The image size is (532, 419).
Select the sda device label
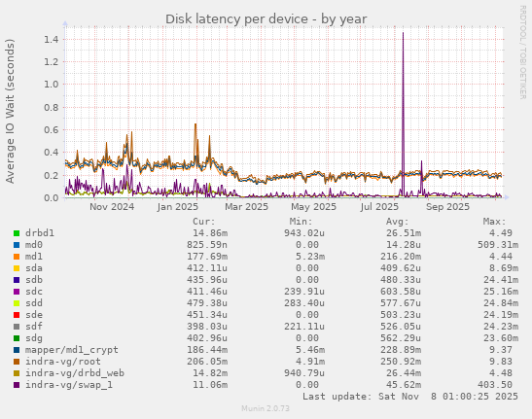[x=34, y=268]
